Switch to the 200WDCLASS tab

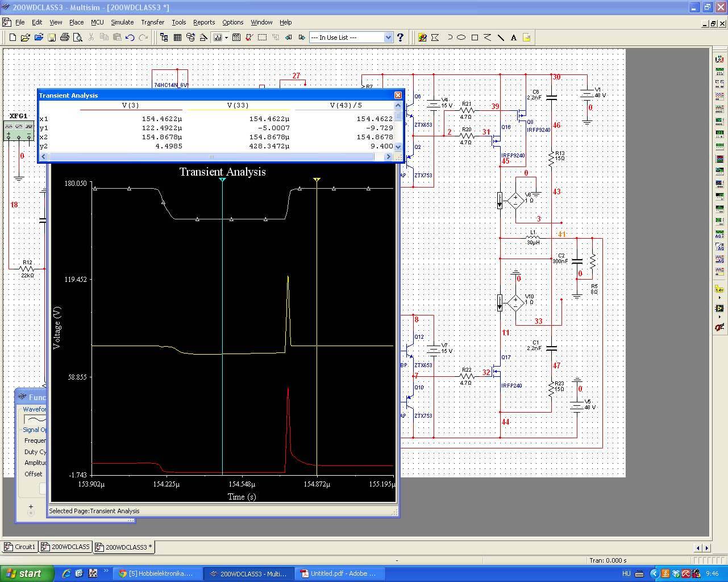click(65, 547)
